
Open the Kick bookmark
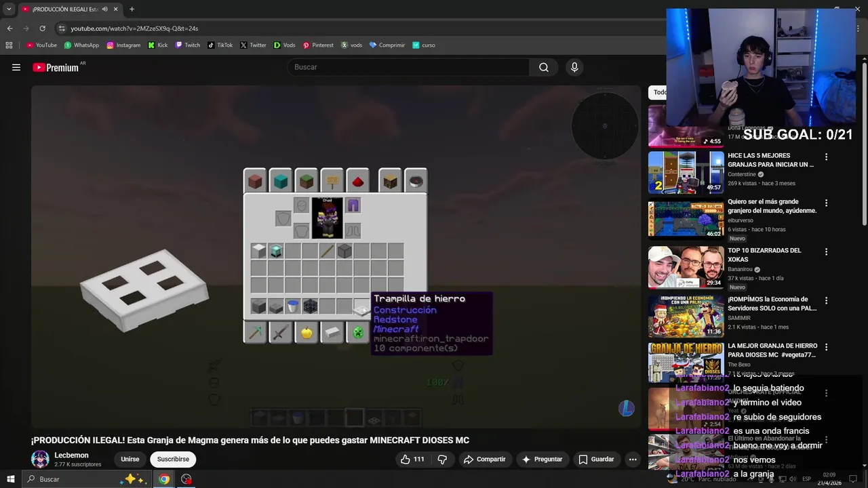pyautogui.click(x=157, y=45)
